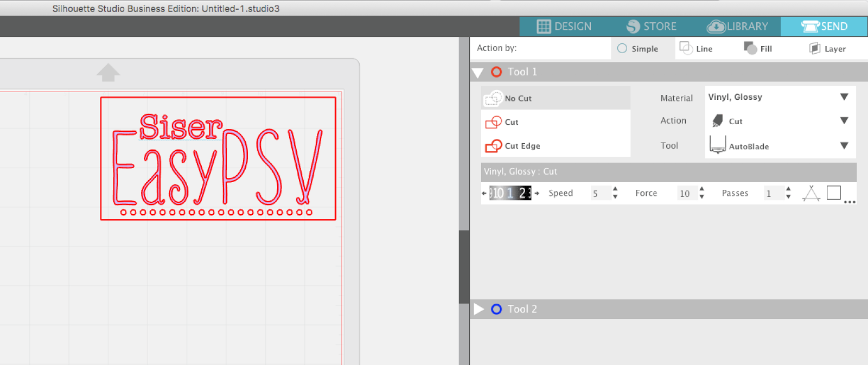
Task: Switch Action by to Layer mode
Action: (x=827, y=48)
